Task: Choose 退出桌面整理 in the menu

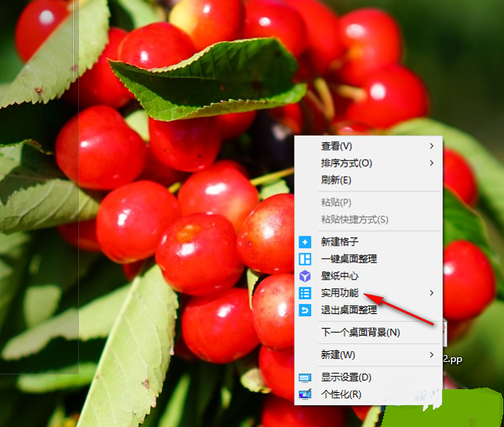Action: 368,310
